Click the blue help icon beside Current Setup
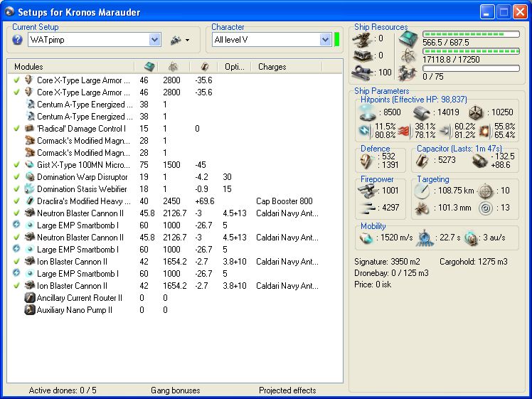532x399 pixels. click(x=17, y=40)
